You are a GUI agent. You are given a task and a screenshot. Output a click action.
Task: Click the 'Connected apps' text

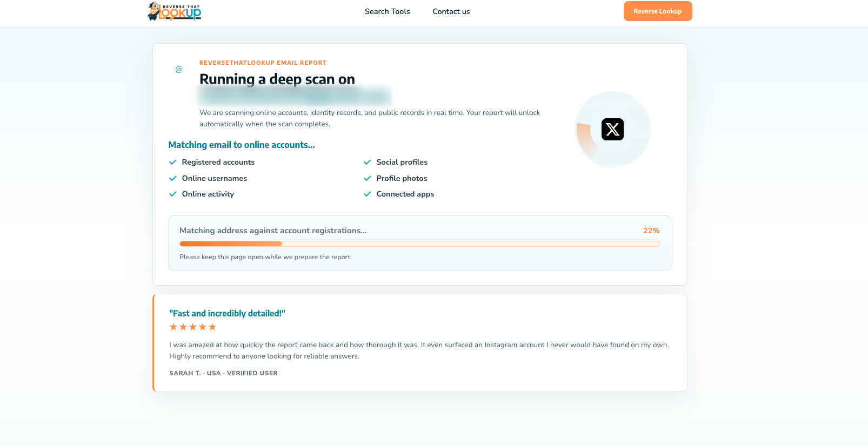(405, 194)
